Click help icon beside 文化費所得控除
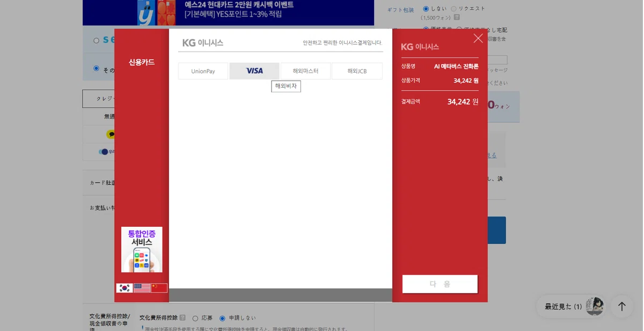 pyautogui.click(x=182, y=318)
